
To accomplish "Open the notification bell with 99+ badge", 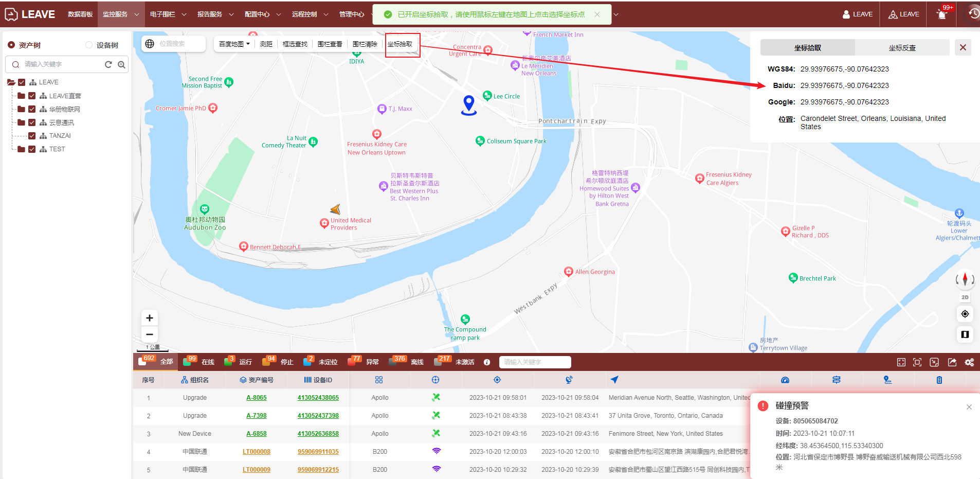I will (x=942, y=14).
